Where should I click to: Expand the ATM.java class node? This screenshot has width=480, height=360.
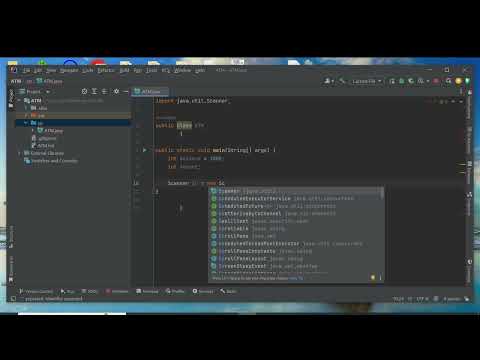point(33,130)
